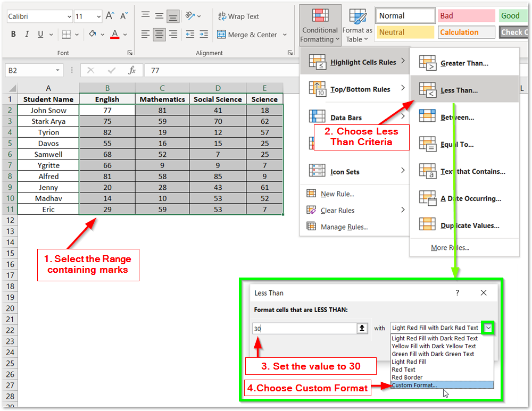Click the Increase Indent icon
Image resolution: width=532 pixels, height=411 pixels.
(x=205, y=35)
